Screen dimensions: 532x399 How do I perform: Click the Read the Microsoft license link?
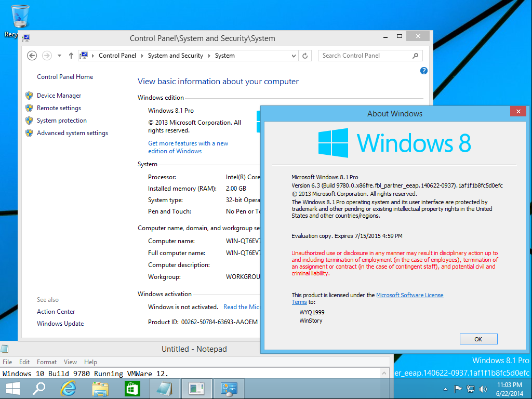click(242, 307)
